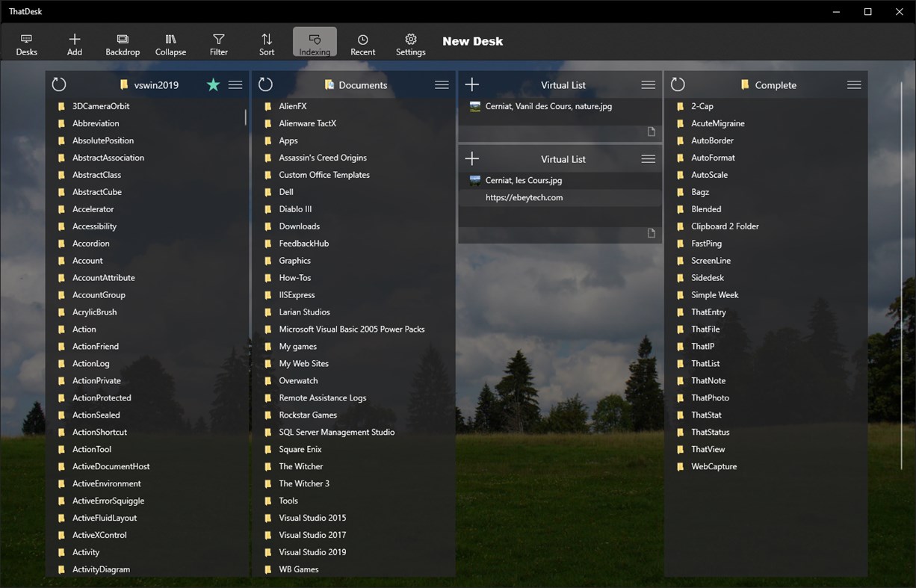Refresh the Complete list
This screenshot has height=588, width=916.
[677, 84]
